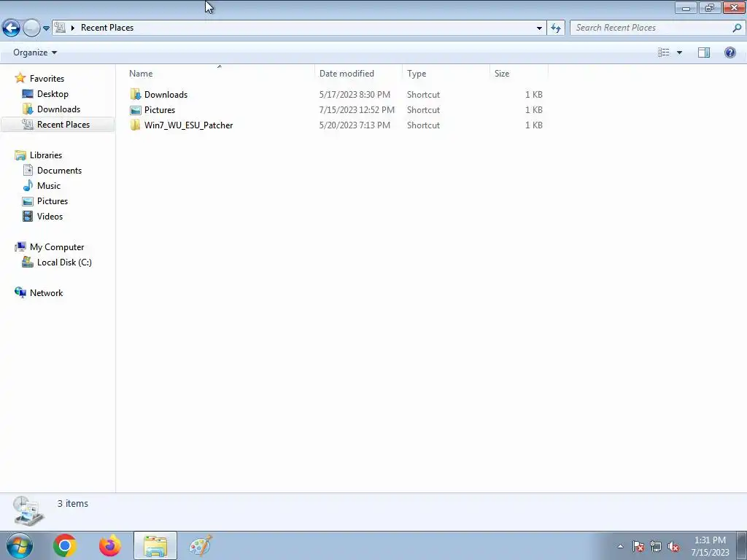Click the Favorites star icon

pyautogui.click(x=20, y=78)
